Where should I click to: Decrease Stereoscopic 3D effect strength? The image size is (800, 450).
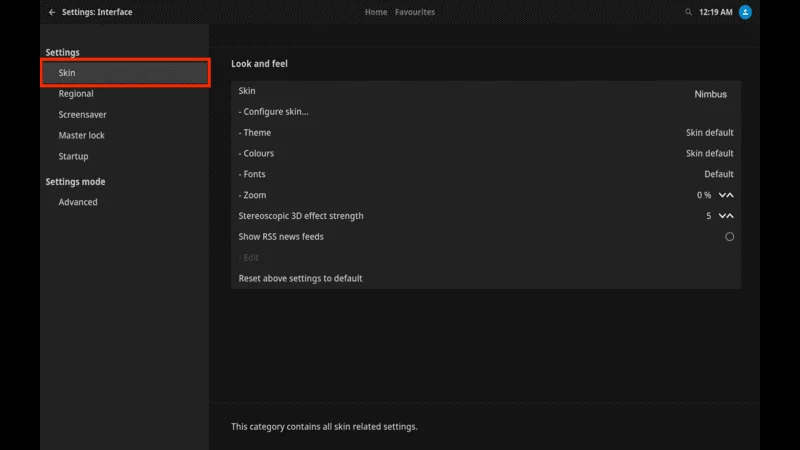pyautogui.click(x=722, y=216)
